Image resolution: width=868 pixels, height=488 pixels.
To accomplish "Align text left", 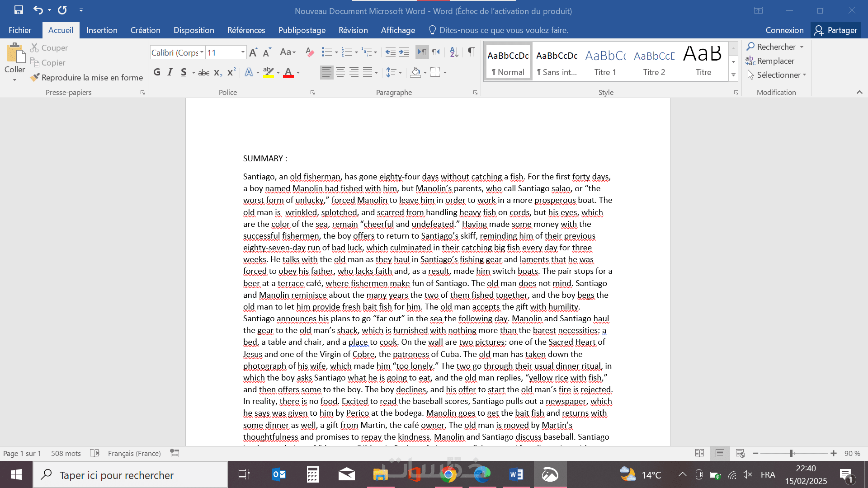I will coord(326,72).
